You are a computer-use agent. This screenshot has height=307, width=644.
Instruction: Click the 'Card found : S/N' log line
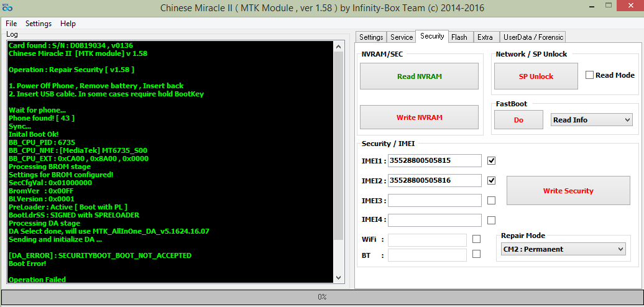(71, 45)
